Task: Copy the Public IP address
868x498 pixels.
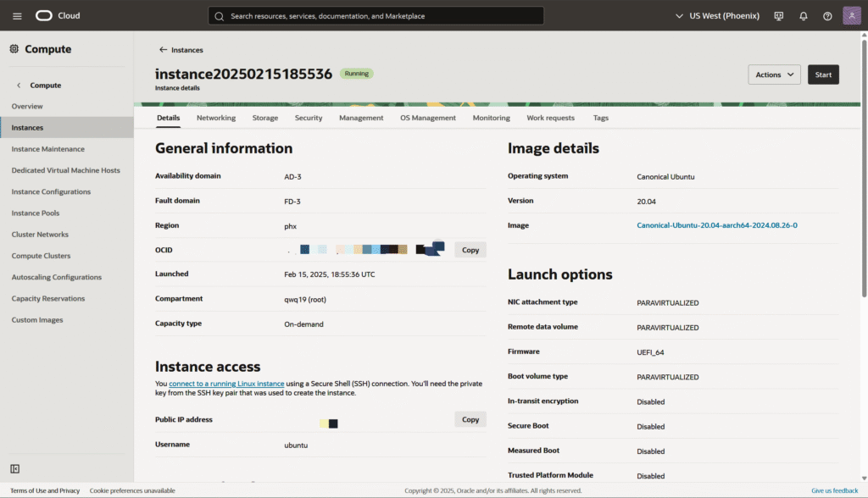Action: point(470,419)
